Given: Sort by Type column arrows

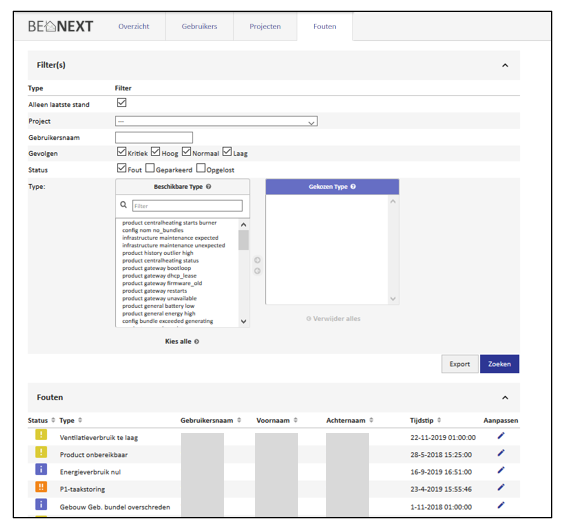Looking at the screenshot, I should [80, 420].
